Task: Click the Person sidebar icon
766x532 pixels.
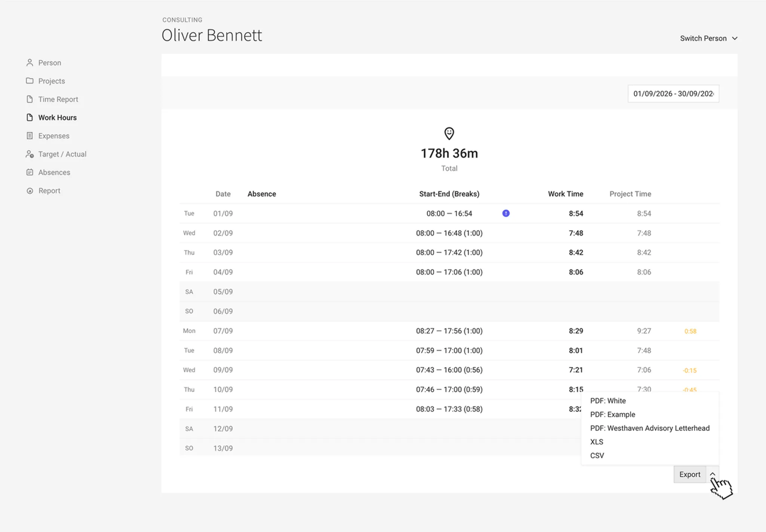Action: coord(30,63)
